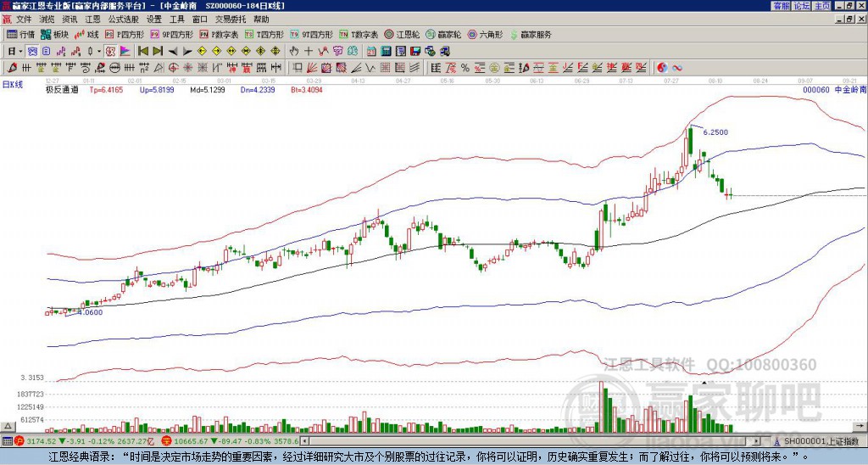Switch to K线 candlestick chart
The image size is (868, 465).
tap(86, 34)
